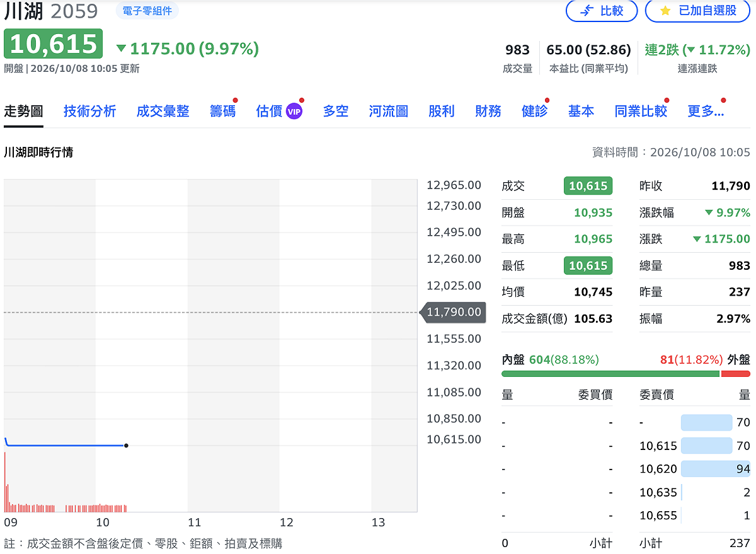Click the 昨收 value 11,790
Viewport: 756px width, 554px height.
pyautogui.click(x=731, y=186)
